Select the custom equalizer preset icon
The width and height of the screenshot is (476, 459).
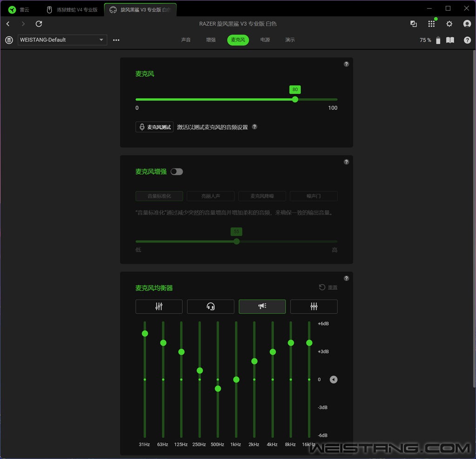coord(314,307)
